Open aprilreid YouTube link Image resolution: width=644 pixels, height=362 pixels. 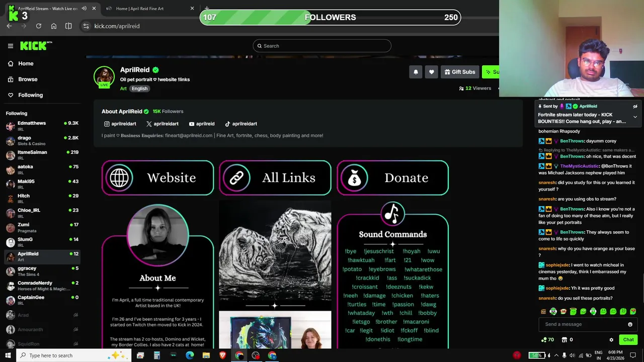tap(201, 124)
